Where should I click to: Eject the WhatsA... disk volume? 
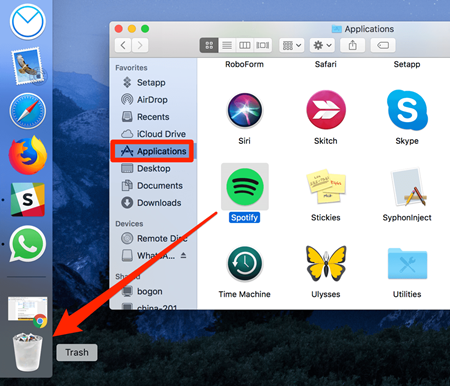pyautogui.click(x=183, y=255)
